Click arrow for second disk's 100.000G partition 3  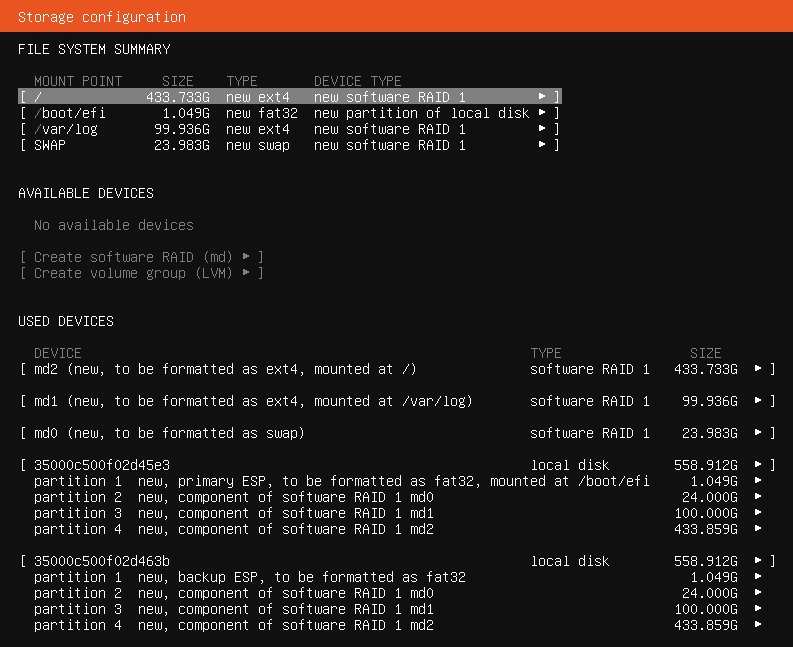tap(758, 609)
